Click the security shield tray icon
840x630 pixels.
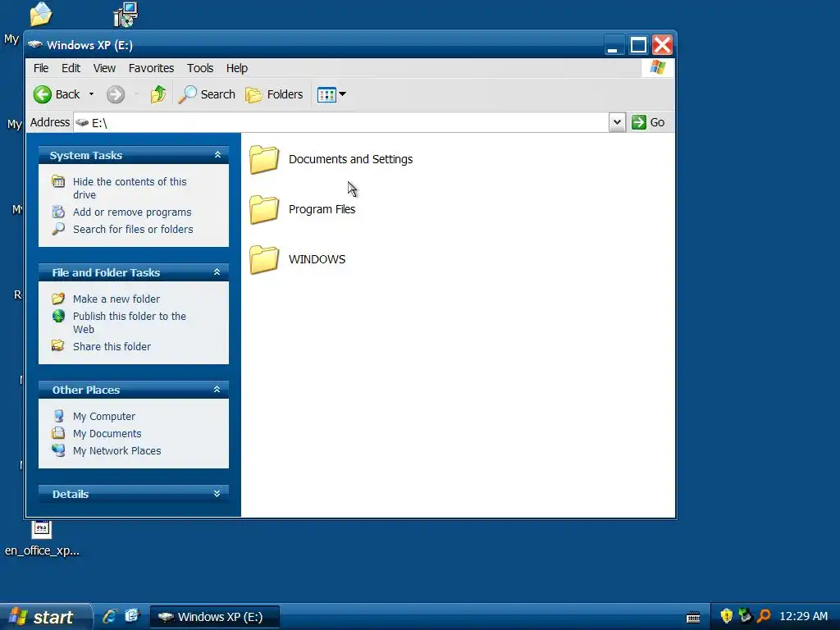coord(727,615)
